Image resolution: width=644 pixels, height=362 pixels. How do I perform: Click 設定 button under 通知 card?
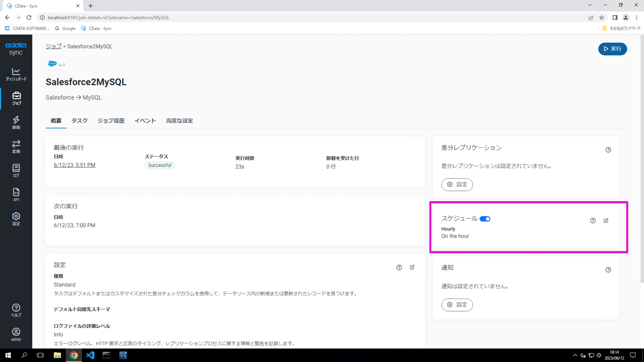click(x=457, y=305)
